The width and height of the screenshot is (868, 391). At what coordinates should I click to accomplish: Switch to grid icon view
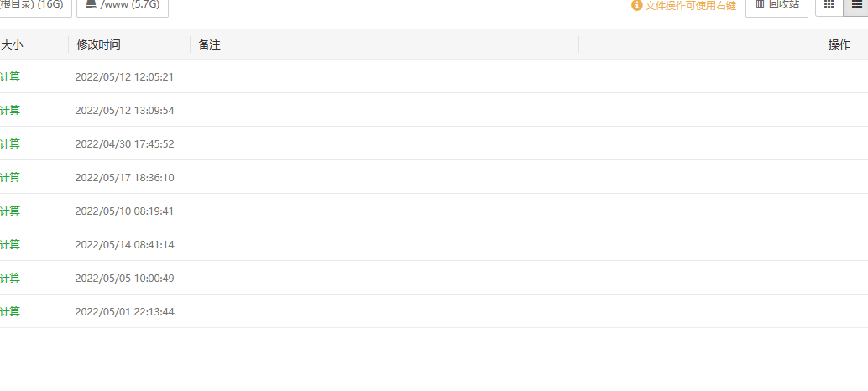829,6
